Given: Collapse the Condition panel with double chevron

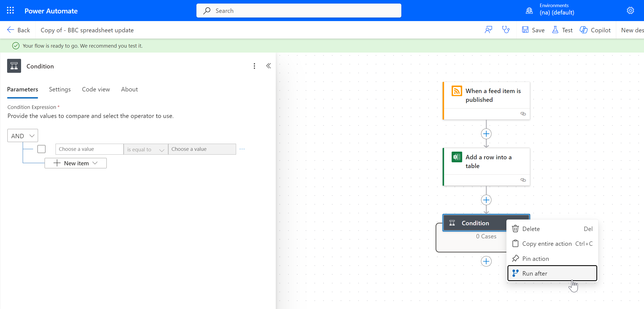Looking at the screenshot, I should [268, 66].
